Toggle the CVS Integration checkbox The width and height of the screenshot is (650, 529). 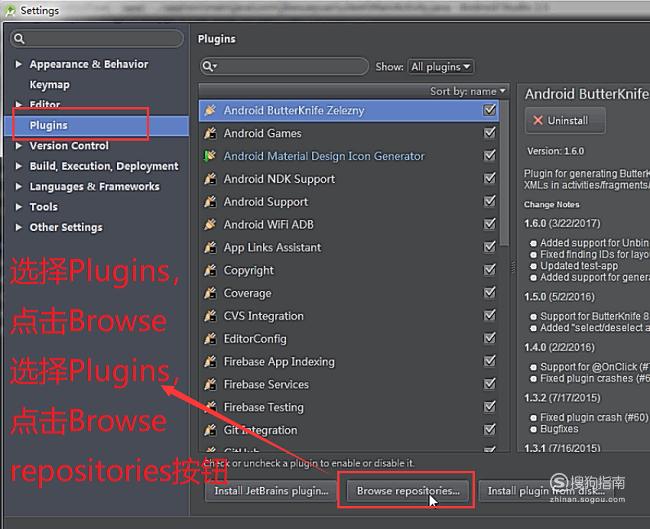490,315
